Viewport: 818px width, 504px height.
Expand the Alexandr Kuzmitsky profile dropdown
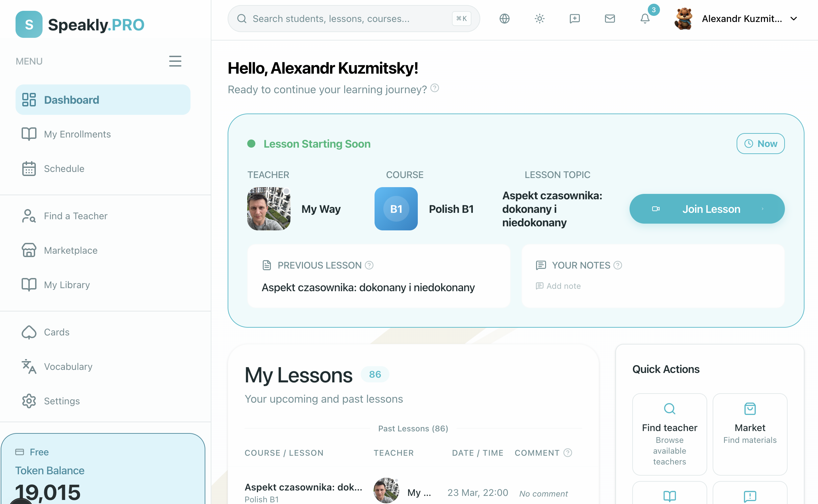(x=794, y=19)
